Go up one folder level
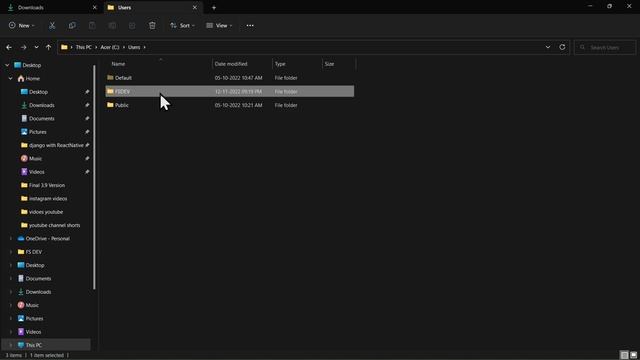This screenshot has height=360, width=640. (49, 47)
